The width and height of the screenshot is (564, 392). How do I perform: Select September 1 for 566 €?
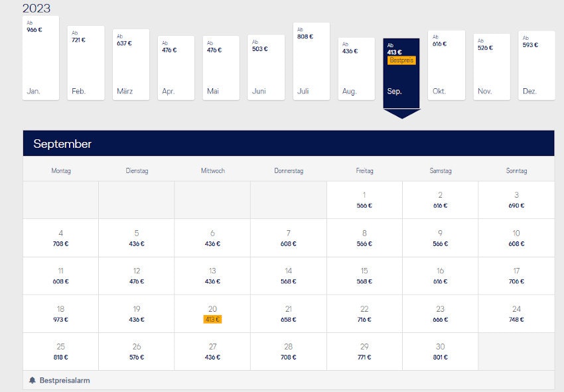tap(364, 200)
